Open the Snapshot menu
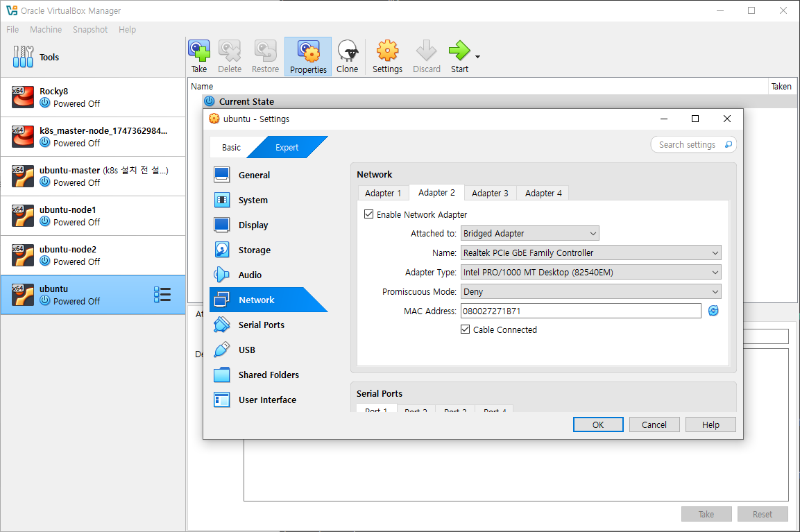The height and width of the screenshot is (532, 800). (90, 30)
